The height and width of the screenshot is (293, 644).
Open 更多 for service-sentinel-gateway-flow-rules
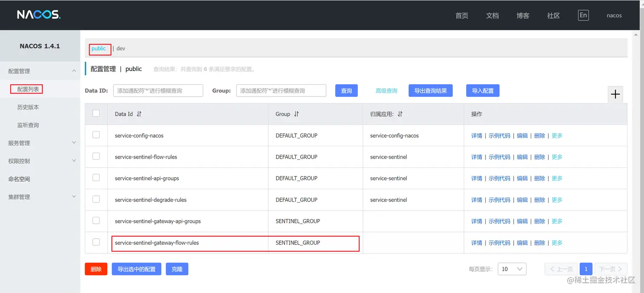(557, 243)
